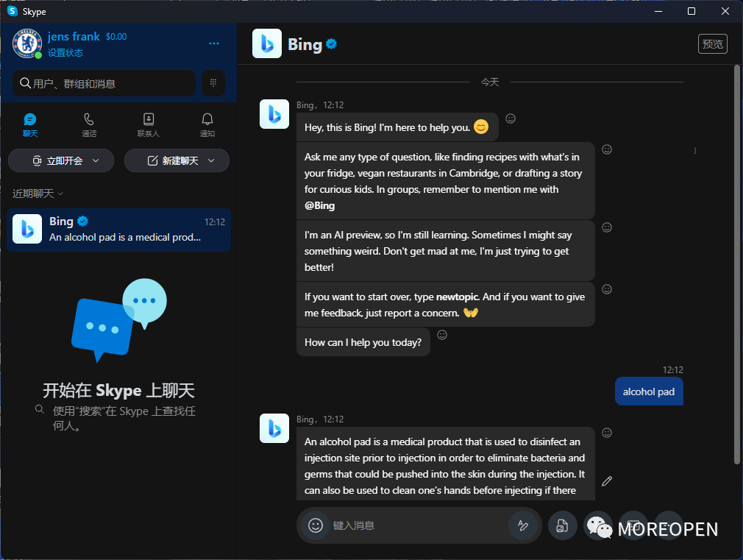Click the Bing avatar beside the alcohol pad answer
This screenshot has height=560, width=743.
pyautogui.click(x=274, y=428)
